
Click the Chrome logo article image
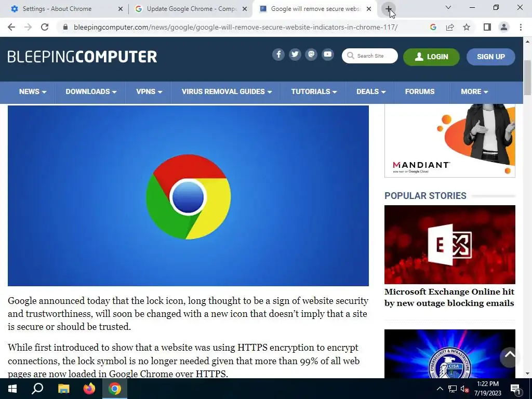[188, 196]
